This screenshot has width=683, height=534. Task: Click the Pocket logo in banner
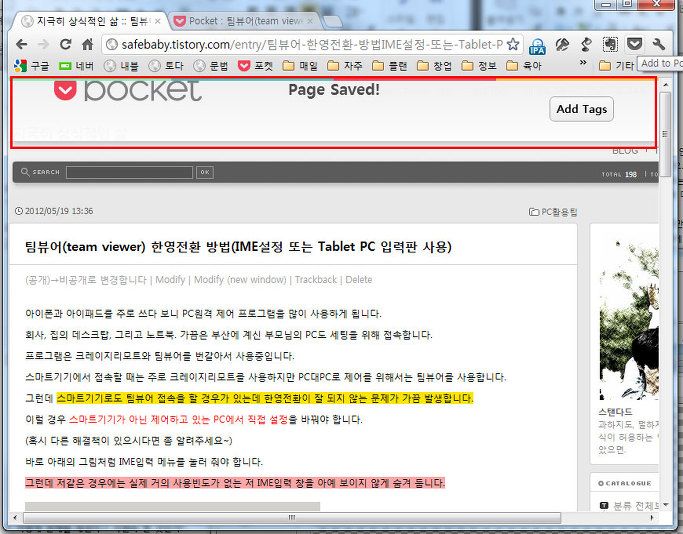point(128,90)
